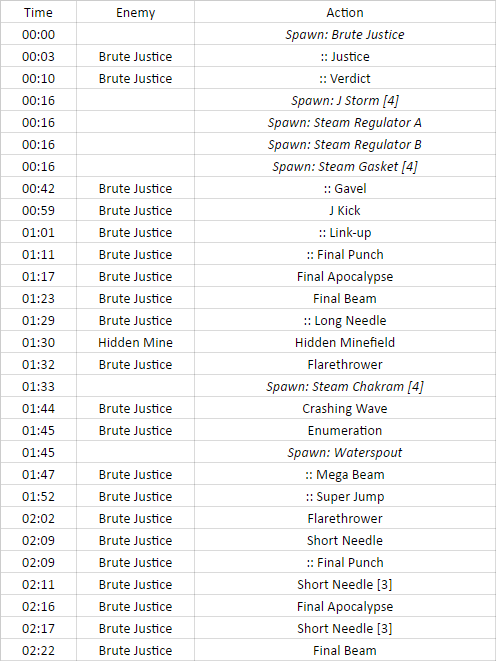Click the :: Verdict action cell

[345, 78]
